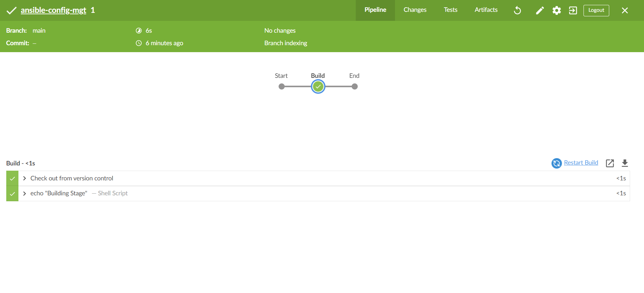
Task: Click the "6s" run duration value
Action: coord(149,31)
